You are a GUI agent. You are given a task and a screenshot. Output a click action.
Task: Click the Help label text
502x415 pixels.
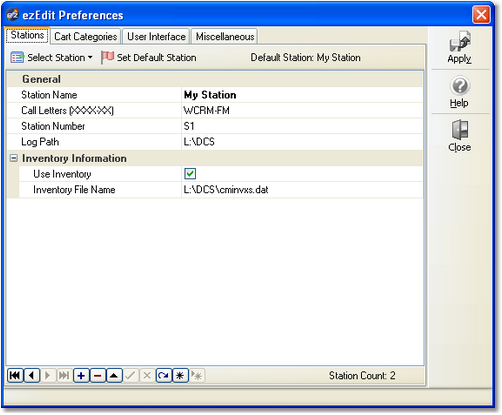[x=459, y=103]
